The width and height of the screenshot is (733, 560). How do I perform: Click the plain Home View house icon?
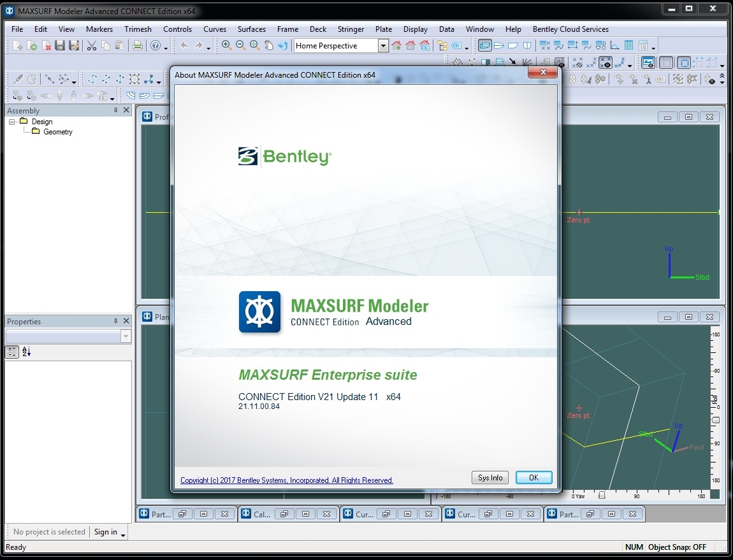410,45
